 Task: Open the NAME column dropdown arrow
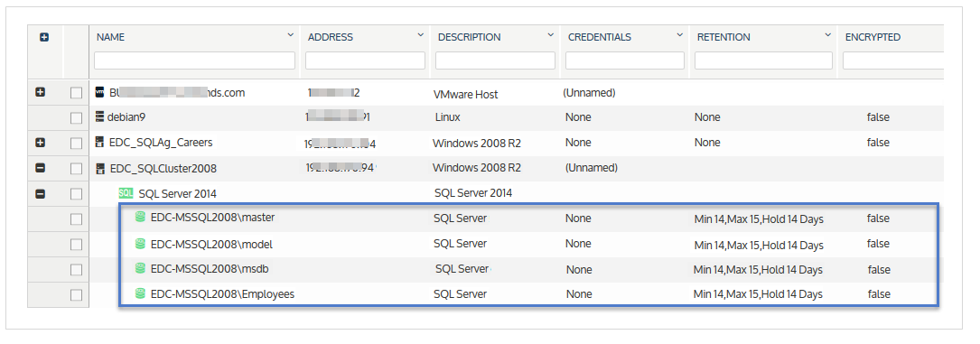point(290,35)
